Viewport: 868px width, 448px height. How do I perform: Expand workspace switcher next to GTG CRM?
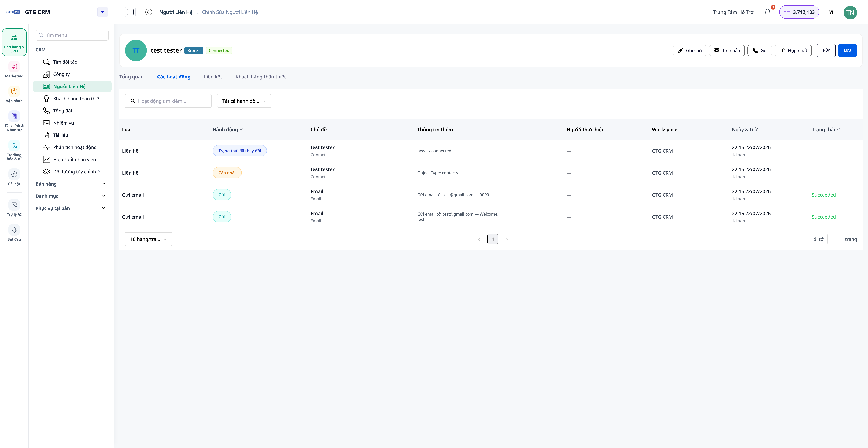[x=103, y=12]
